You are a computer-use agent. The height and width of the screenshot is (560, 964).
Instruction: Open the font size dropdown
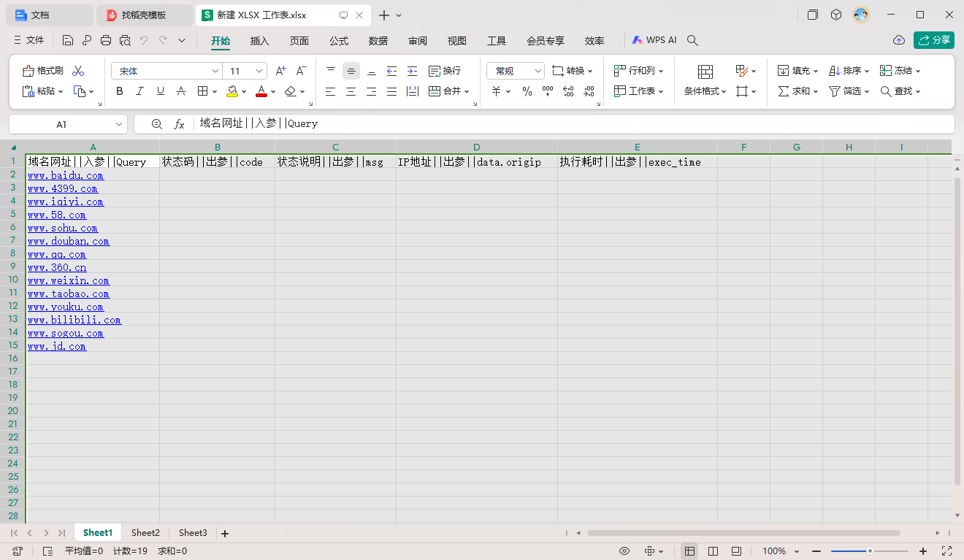260,71
